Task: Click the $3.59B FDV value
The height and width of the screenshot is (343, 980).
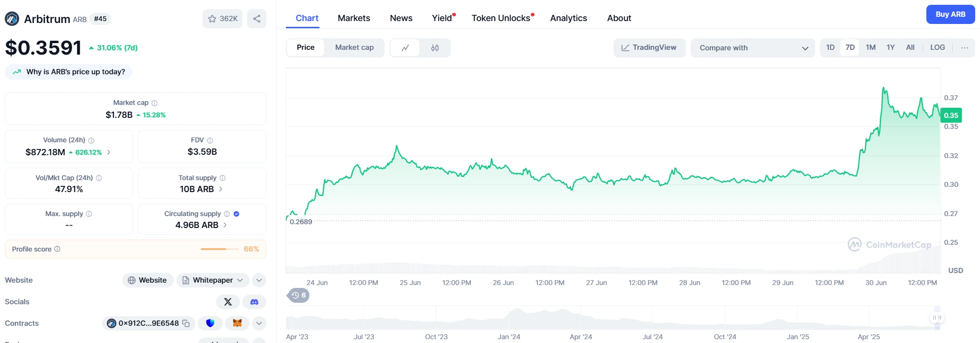Action: coord(202,152)
